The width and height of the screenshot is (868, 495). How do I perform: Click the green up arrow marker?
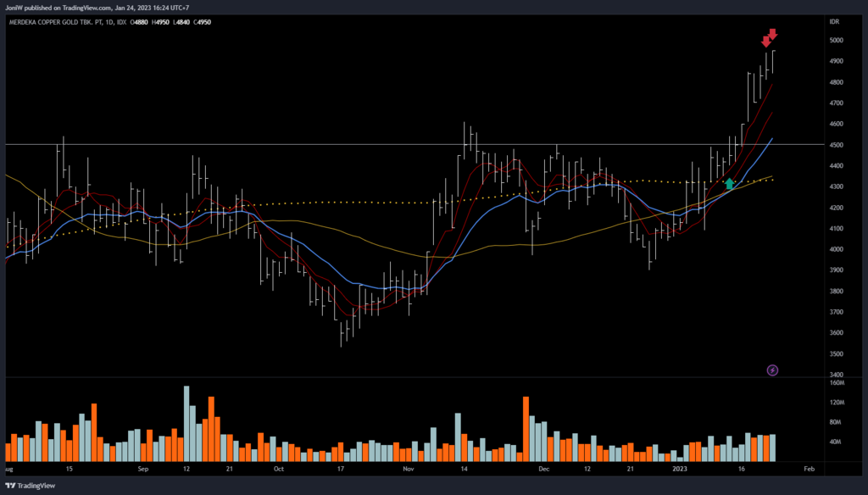coord(729,183)
